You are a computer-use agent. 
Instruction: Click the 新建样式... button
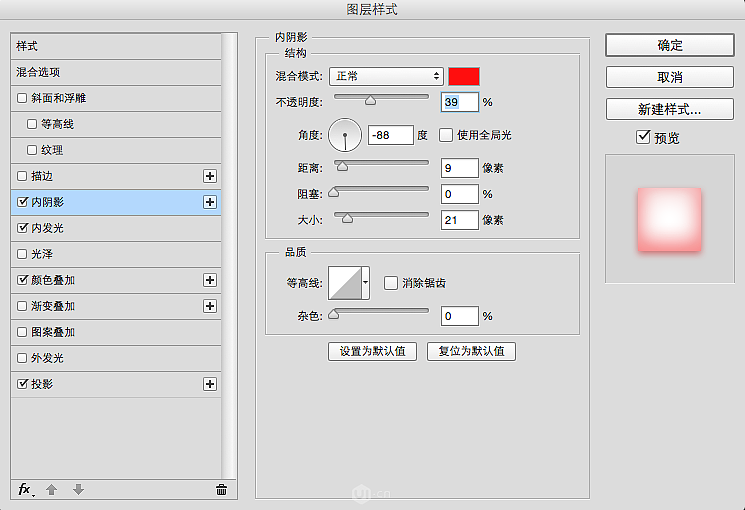click(670, 109)
